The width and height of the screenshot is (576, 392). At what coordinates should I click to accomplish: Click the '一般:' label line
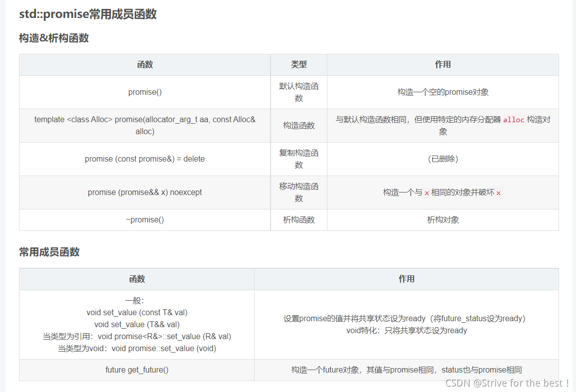(134, 301)
